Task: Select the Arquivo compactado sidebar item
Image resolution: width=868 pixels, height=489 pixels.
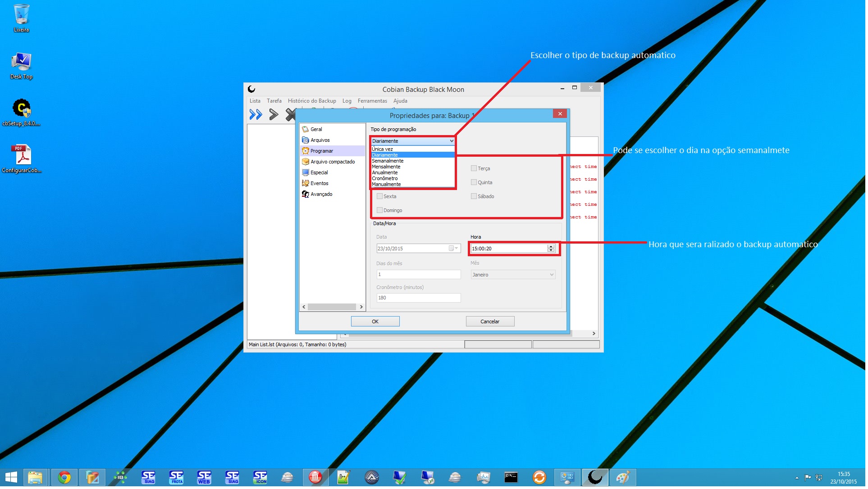Action: pyautogui.click(x=333, y=162)
